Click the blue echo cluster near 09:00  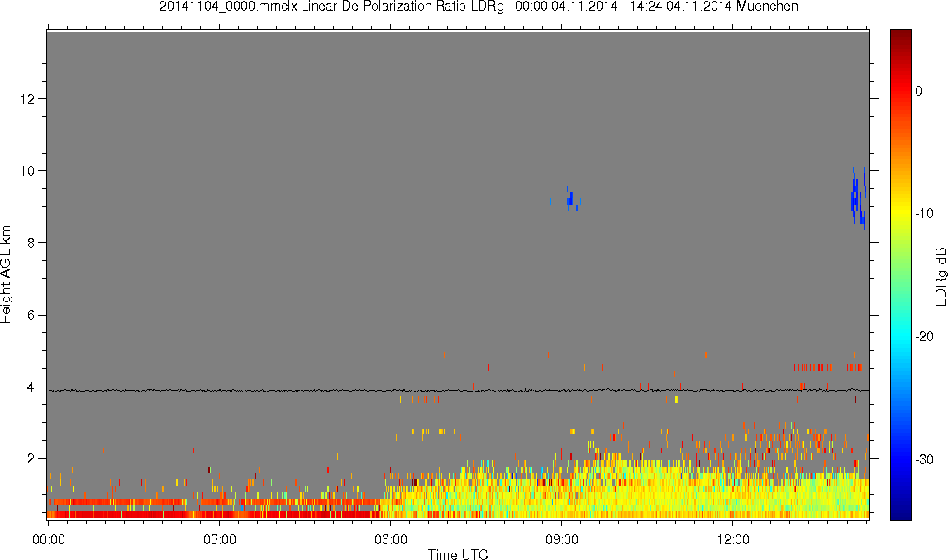point(570,199)
